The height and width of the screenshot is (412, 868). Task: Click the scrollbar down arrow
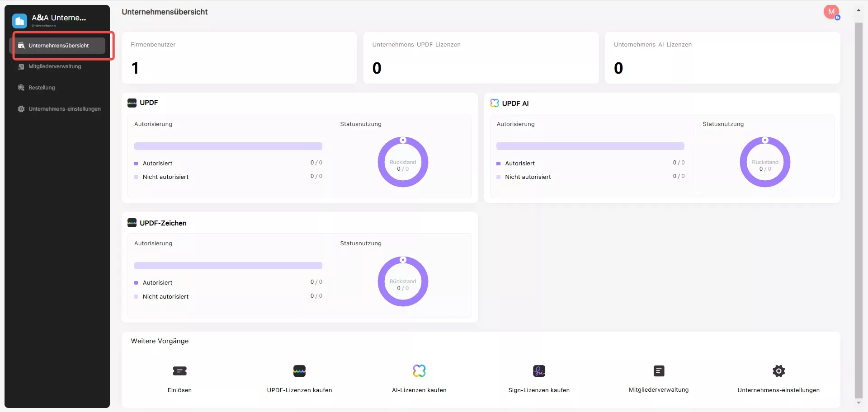[859, 403]
